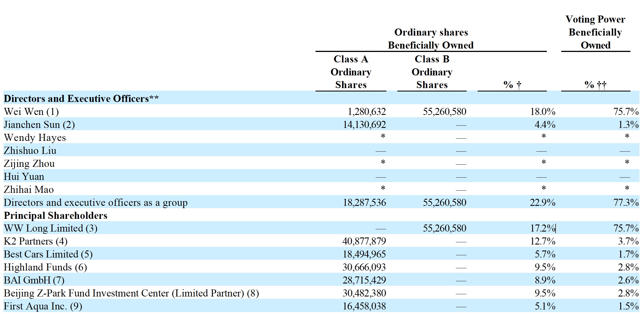Select the Wei Wen (1) name cell
644x314 pixels.
(x=31, y=112)
